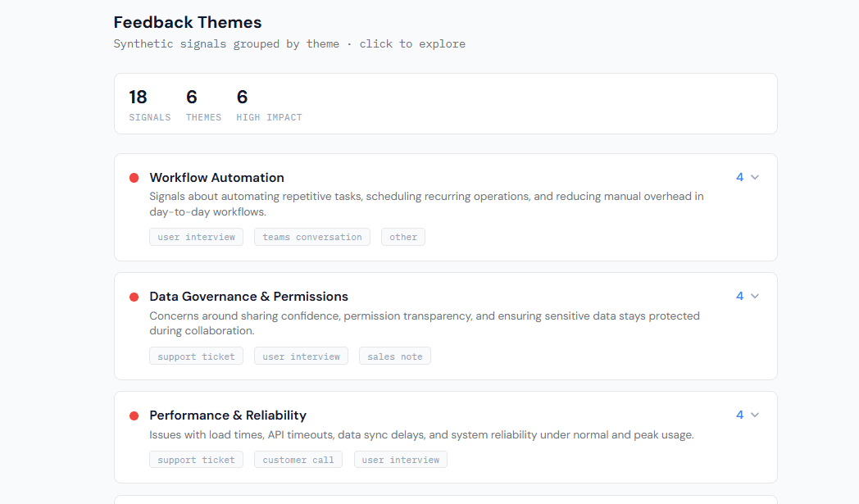Click the 6 High Impact statistic
Viewport: 859px width, 504px height.
[x=269, y=105]
